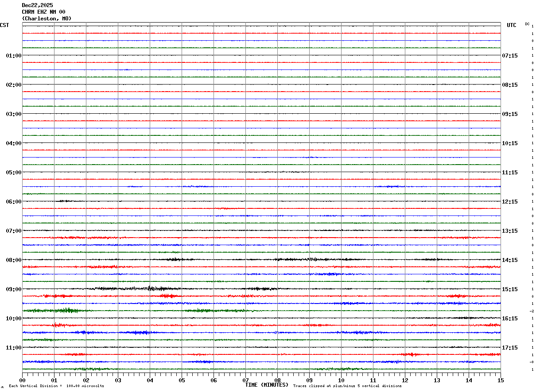Click the 14:15 UTC time label
This screenshot has height=392, width=536.
pos(510,260)
